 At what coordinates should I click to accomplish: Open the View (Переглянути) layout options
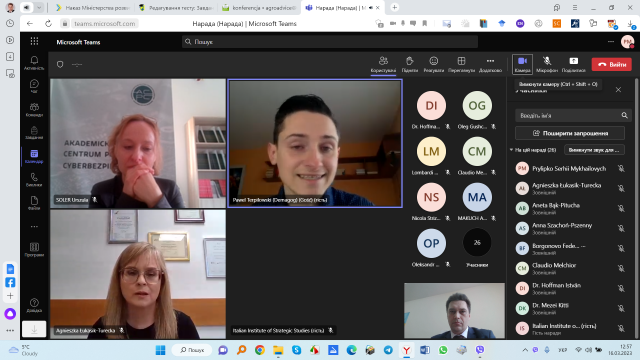(x=461, y=64)
